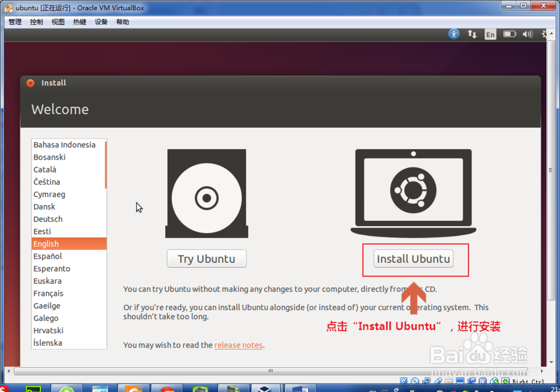This screenshot has height=392, width=560.
Task: Open Chrome from the Windows taskbar
Action: point(167,389)
